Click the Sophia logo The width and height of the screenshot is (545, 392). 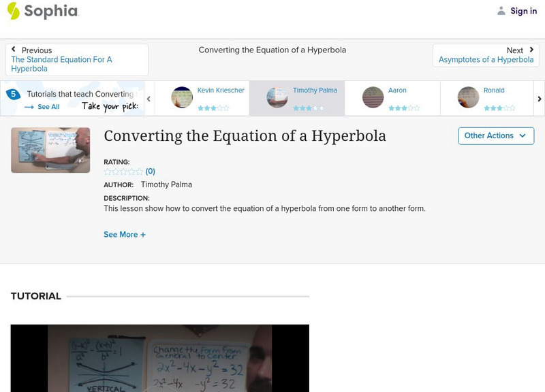click(x=41, y=11)
